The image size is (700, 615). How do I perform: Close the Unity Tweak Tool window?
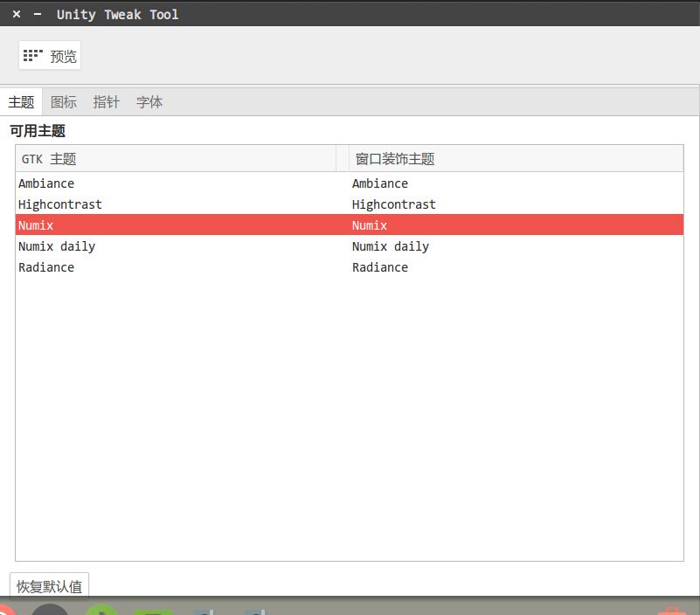tap(17, 14)
